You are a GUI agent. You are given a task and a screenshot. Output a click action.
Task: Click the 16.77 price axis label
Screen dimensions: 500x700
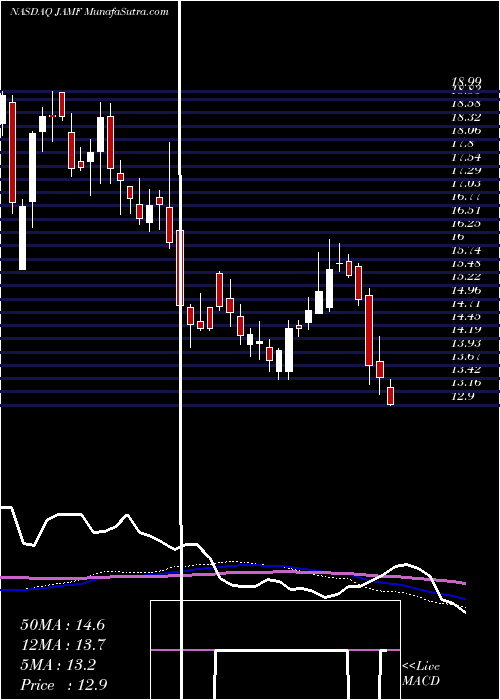click(x=466, y=197)
